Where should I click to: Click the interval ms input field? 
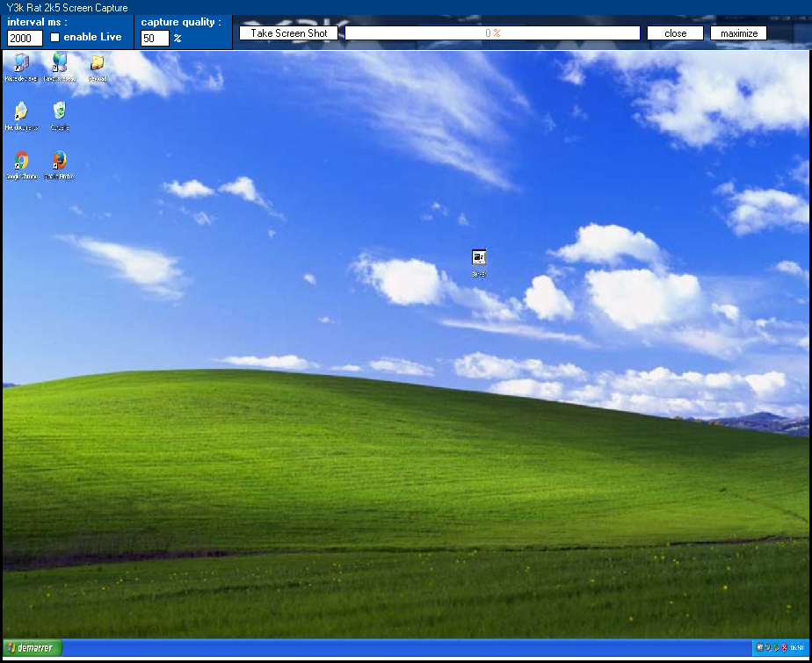point(25,39)
